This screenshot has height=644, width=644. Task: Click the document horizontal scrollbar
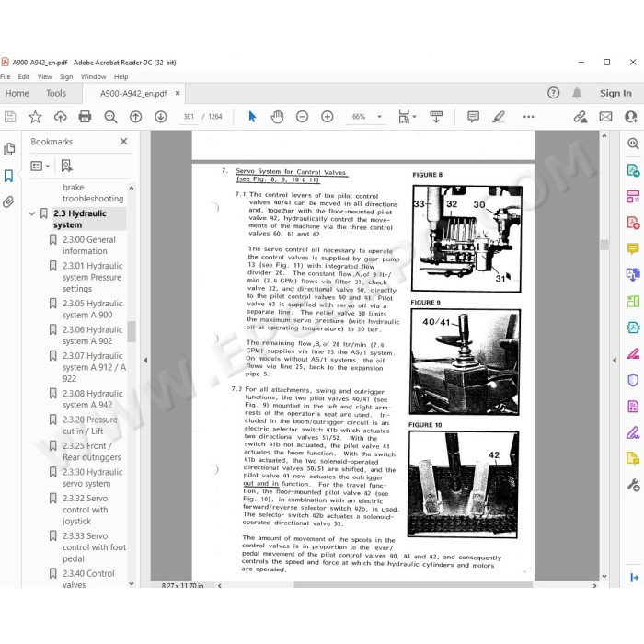point(413,585)
